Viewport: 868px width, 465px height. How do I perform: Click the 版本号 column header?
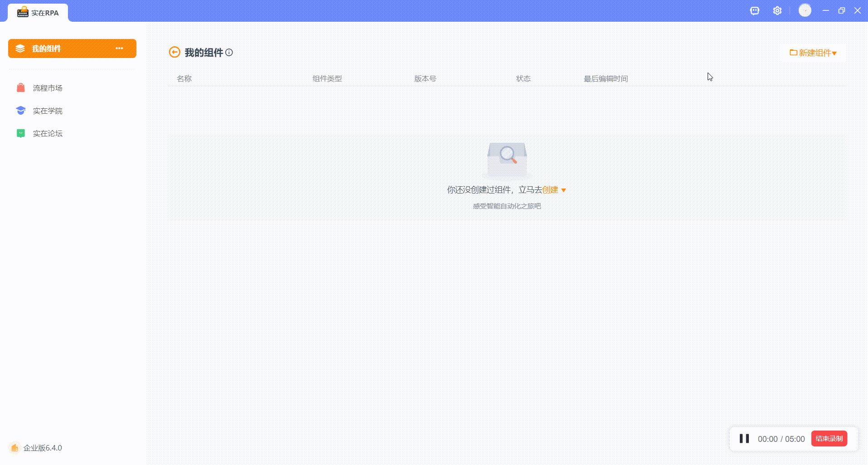tap(425, 78)
